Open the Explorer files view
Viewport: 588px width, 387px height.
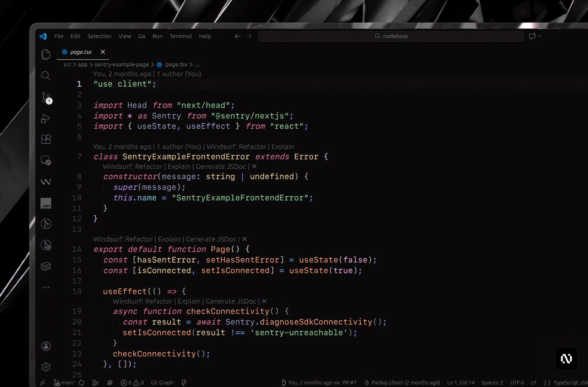pos(46,54)
